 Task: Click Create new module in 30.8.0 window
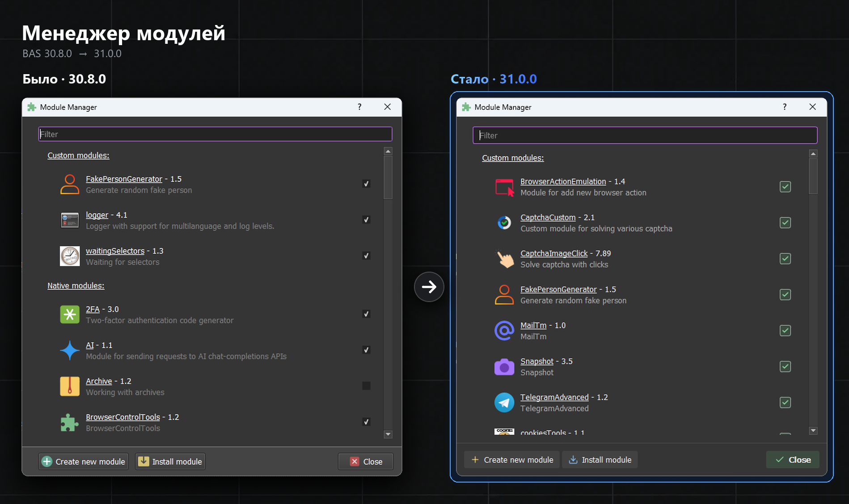click(84, 462)
